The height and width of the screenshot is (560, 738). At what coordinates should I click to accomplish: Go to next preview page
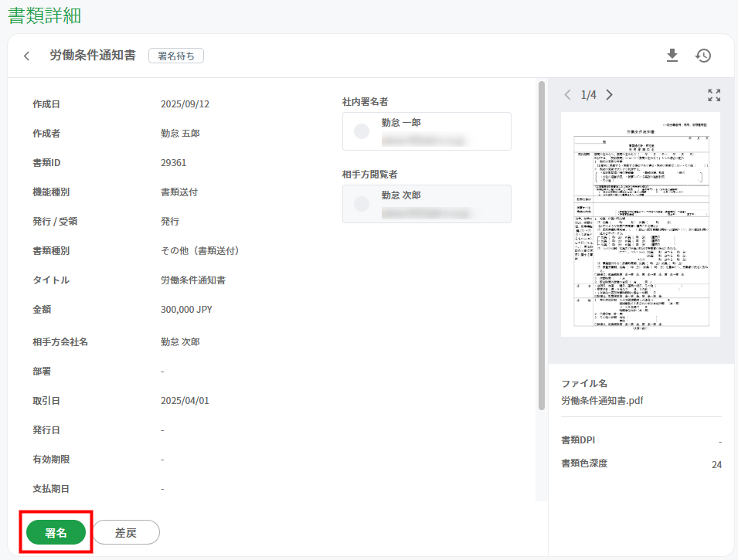tap(610, 95)
